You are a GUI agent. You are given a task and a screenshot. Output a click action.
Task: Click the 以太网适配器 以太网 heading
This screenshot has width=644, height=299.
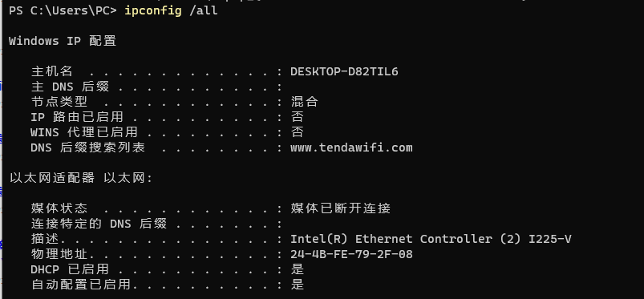tap(81, 178)
